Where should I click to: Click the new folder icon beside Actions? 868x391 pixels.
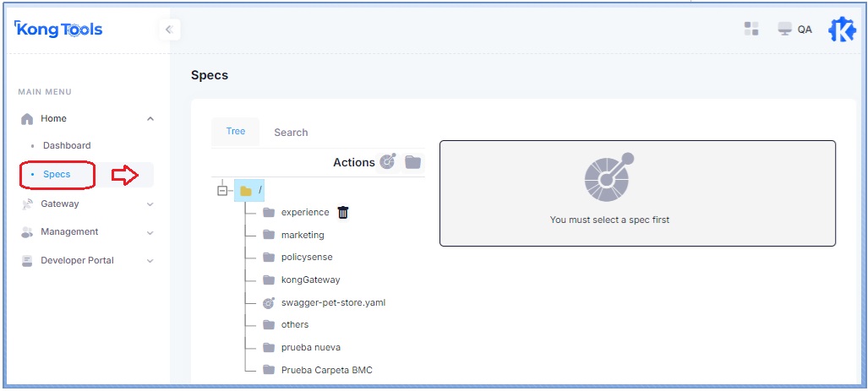click(x=412, y=161)
